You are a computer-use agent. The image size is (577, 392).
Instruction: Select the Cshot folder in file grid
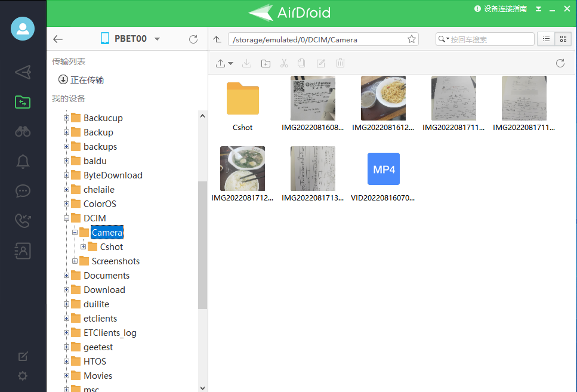click(242, 104)
